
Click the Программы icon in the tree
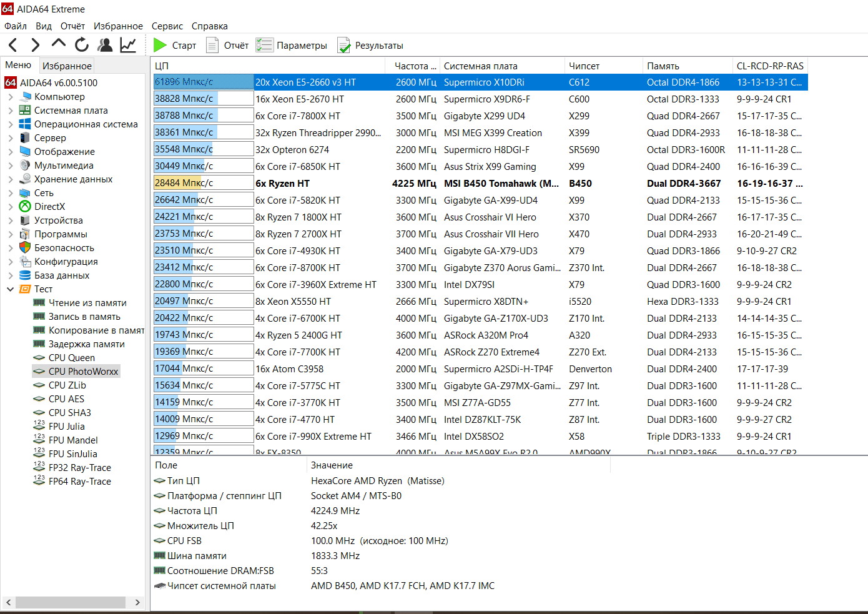coord(25,234)
